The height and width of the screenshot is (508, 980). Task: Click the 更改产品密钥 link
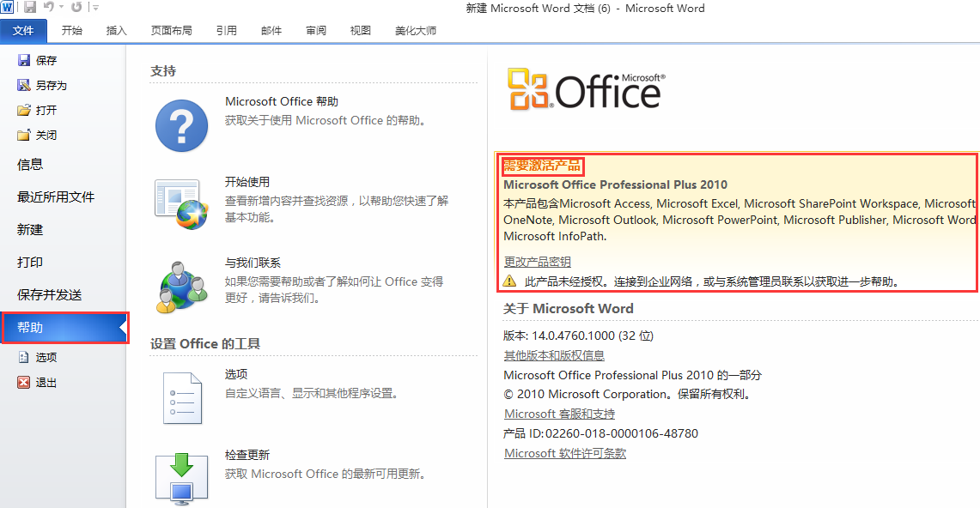[537, 262]
